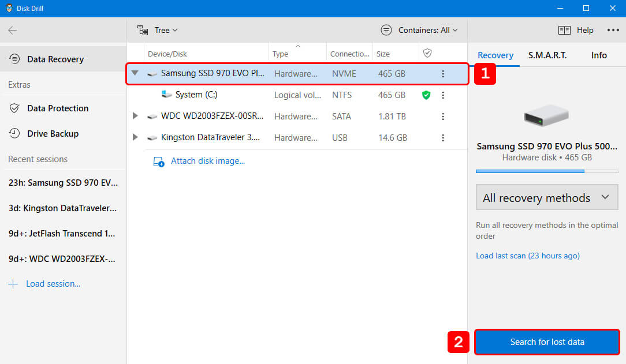
Task: Click the protection shield column header icon
Action: tap(427, 53)
